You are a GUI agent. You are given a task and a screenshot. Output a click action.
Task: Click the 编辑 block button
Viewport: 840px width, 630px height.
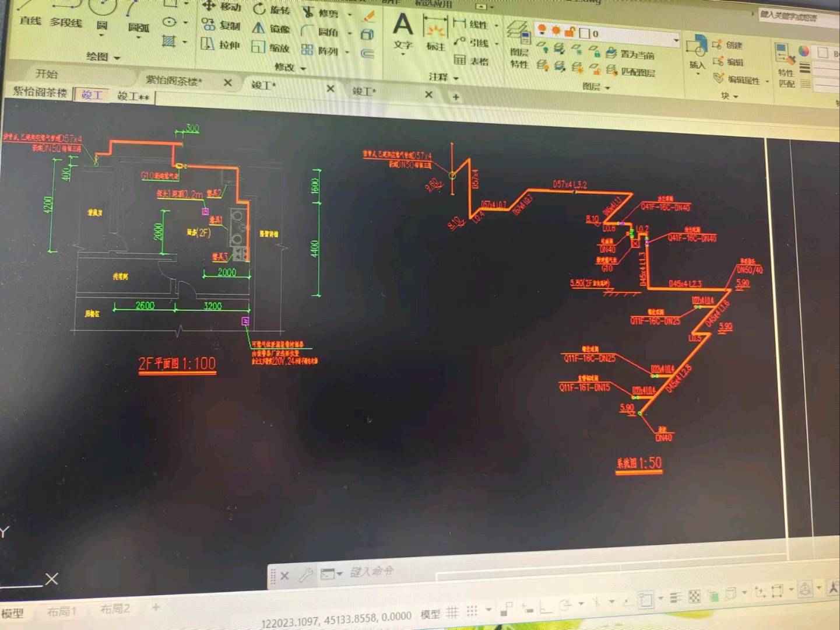coord(728,61)
